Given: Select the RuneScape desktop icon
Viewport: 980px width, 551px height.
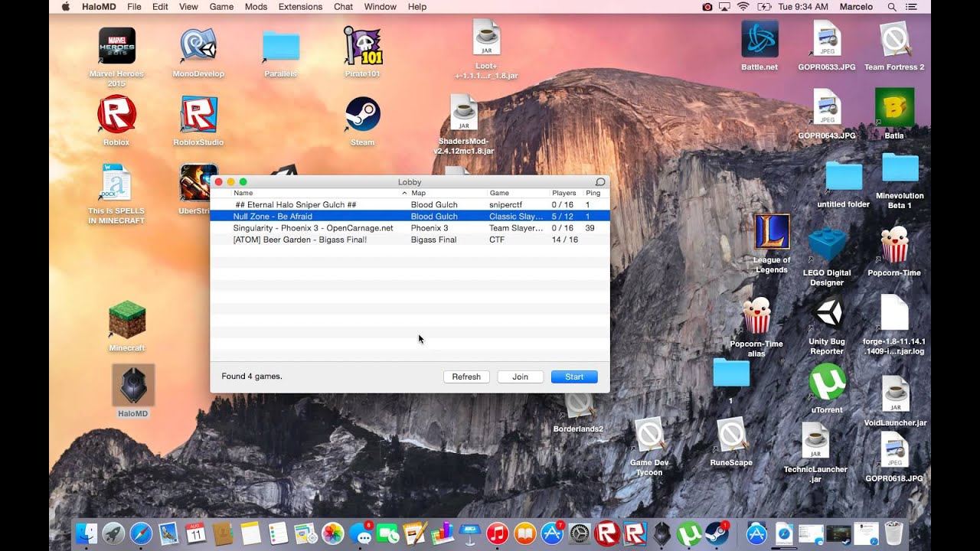Looking at the screenshot, I should coord(731,435).
